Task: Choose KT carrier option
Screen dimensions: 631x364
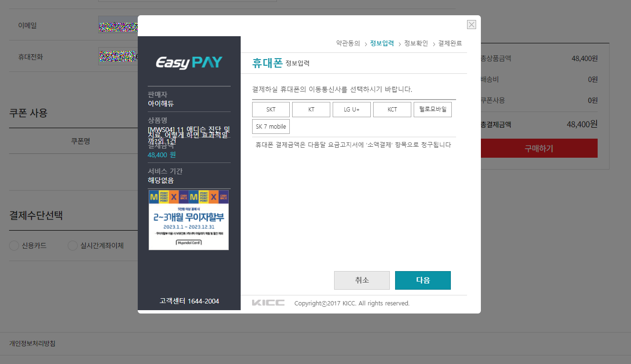Action: pos(311,110)
